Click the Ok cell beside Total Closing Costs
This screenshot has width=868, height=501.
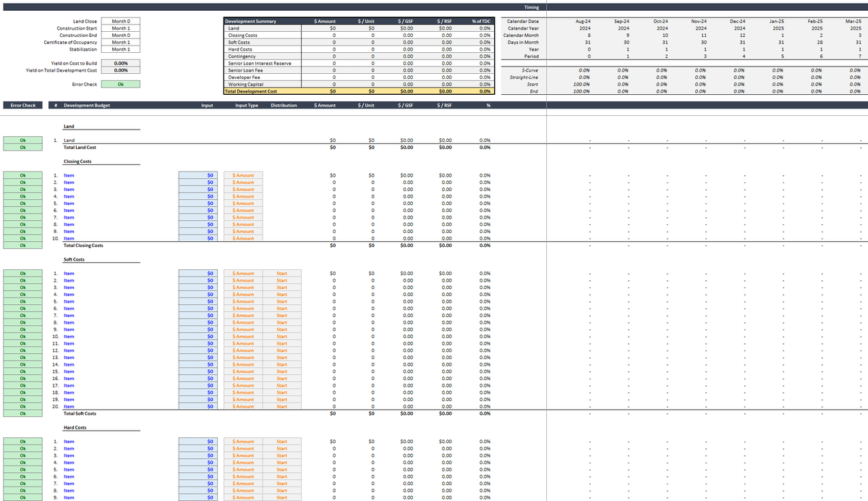[22, 245]
